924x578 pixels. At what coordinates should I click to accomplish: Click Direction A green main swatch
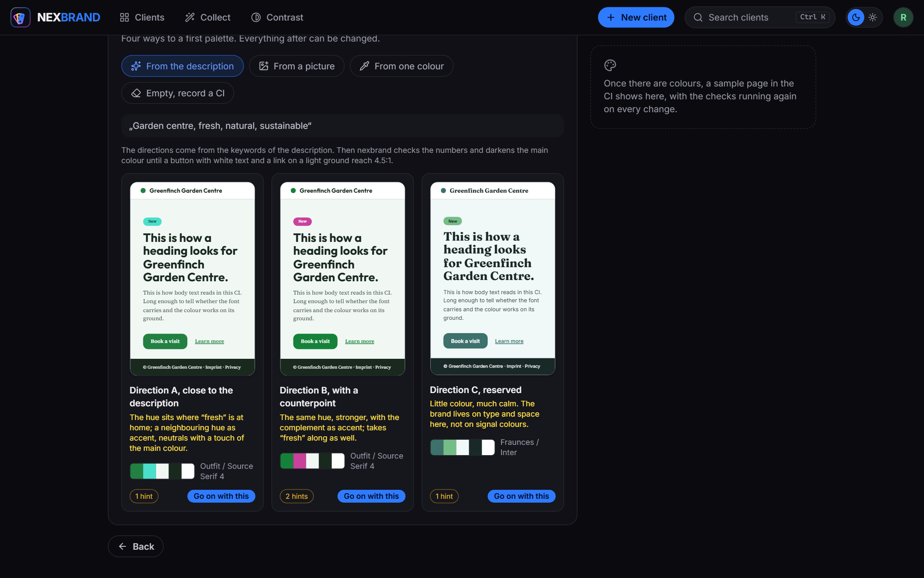coord(136,471)
